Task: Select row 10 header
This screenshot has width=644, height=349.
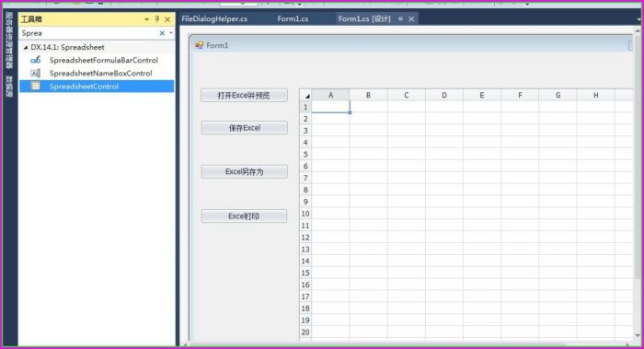Action: tap(305, 214)
